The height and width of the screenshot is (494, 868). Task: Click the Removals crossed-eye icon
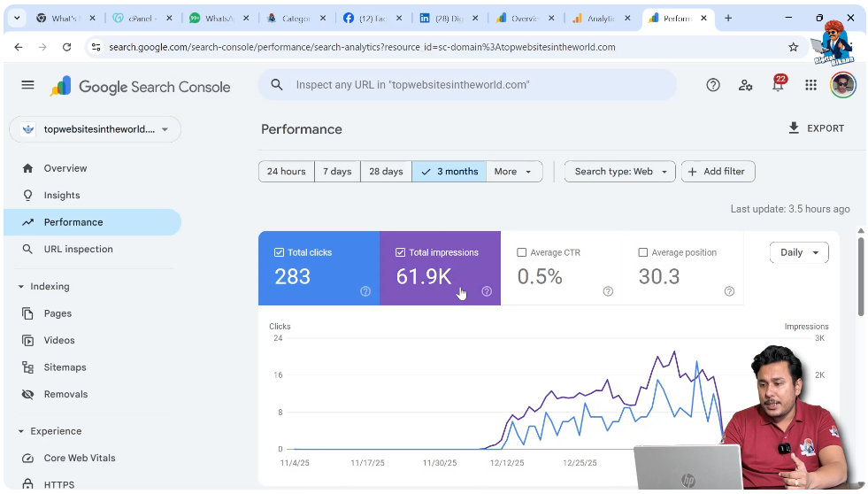(27, 394)
